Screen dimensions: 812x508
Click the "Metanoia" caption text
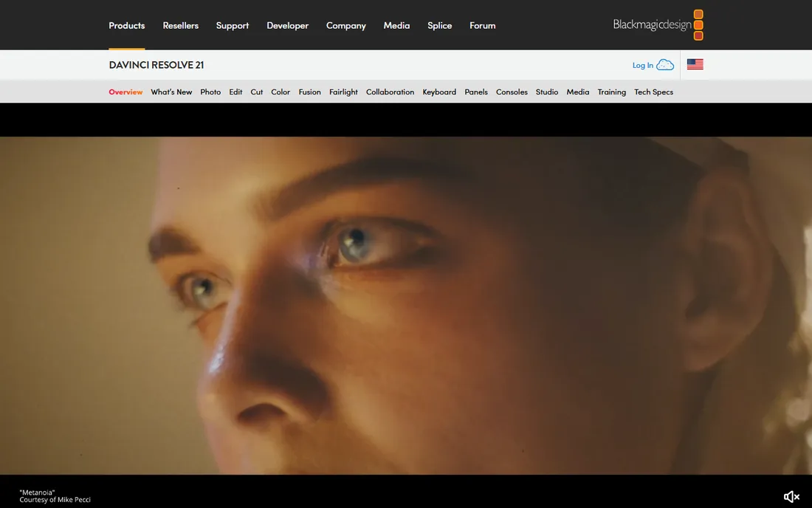pyautogui.click(x=37, y=492)
